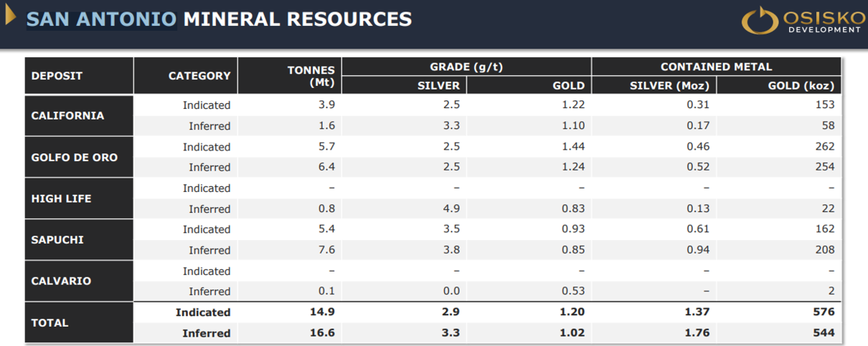The width and height of the screenshot is (868, 346).
Task: Click the MINERAL RESOURCES heading text
Action: (x=298, y=19)
